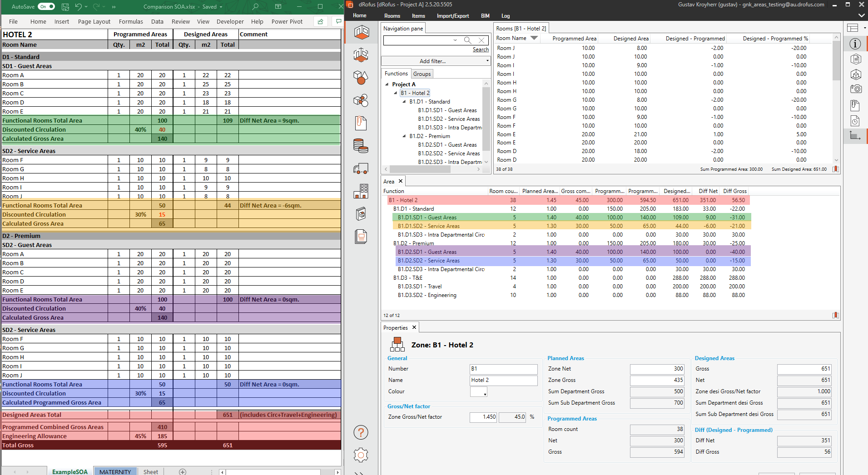This screenshot has height=475, width=868.
Task: Click the area axes panel icon
Action: tap(855, 135)
